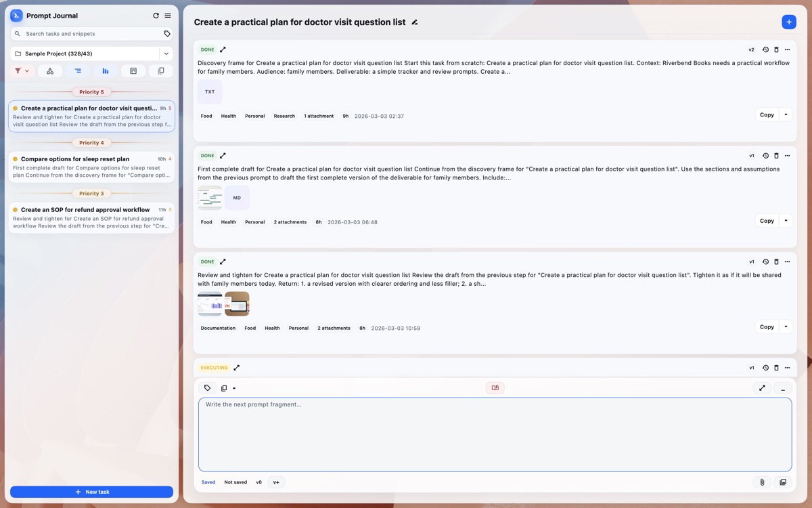
Task: Copy the Review and tighten prompt
Action: [767, 326]
